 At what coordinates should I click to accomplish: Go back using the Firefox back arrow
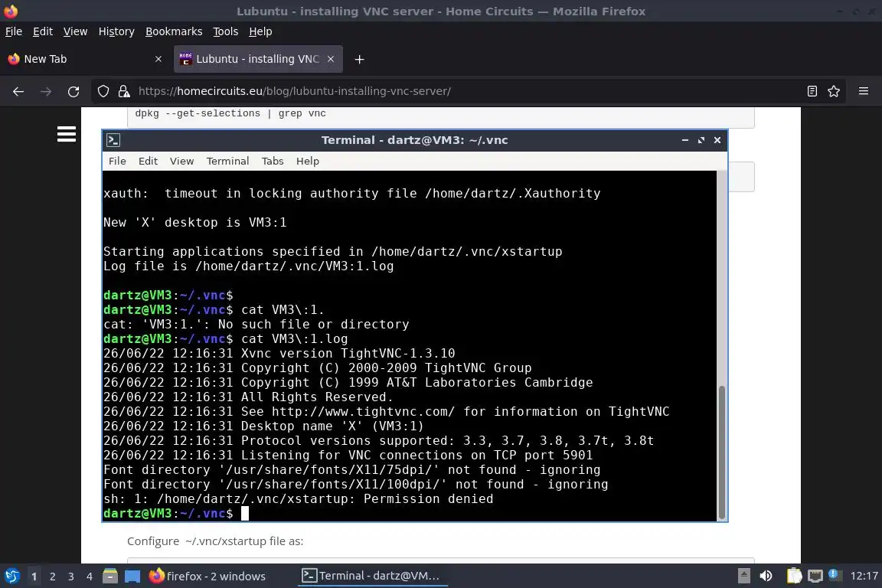coord(18,91)
